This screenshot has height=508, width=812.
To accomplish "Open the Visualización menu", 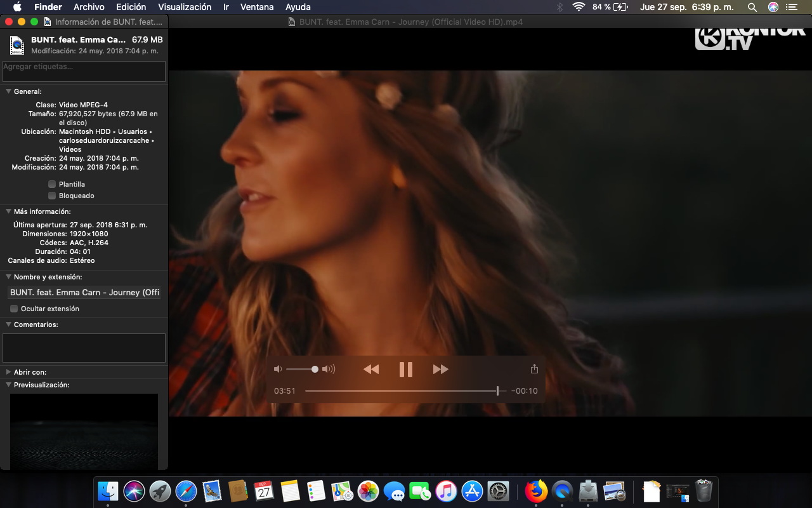I will [x=185, y=7].
